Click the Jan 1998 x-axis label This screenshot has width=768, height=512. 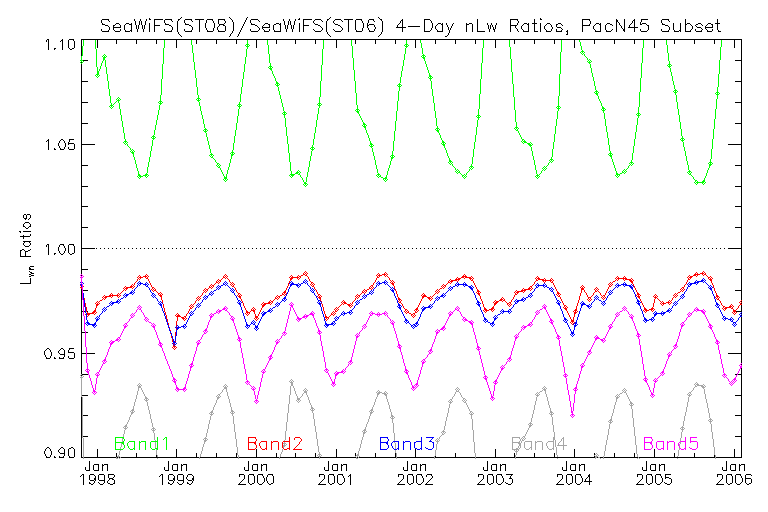[x=97, y=473]
